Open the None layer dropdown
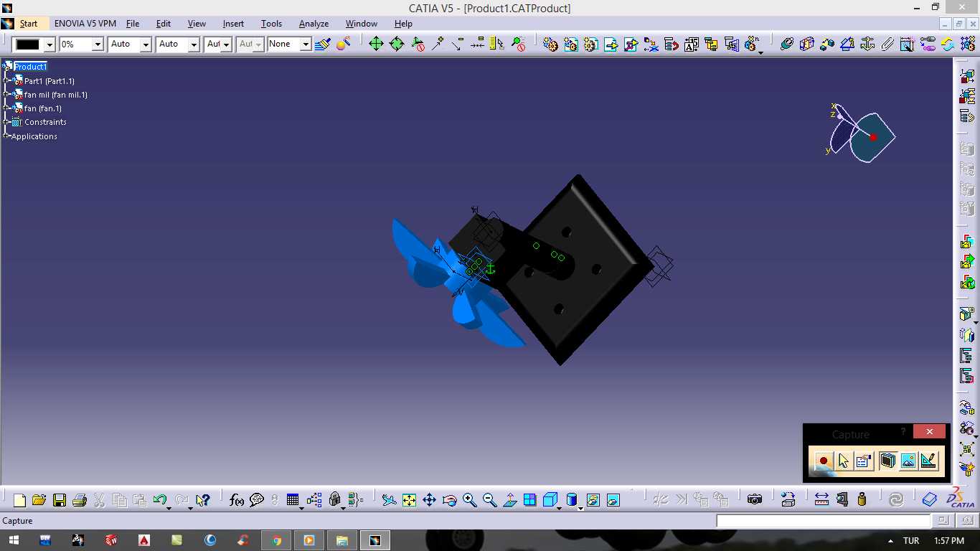Image resolution: width=980 pixels, height=551 pixels. click(305, 44)
